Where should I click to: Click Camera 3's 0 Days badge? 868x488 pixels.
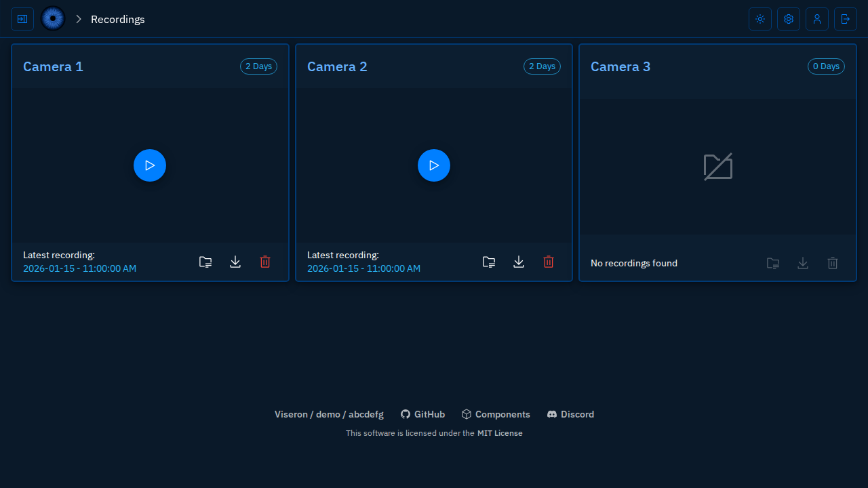click(x=826, y=66)
